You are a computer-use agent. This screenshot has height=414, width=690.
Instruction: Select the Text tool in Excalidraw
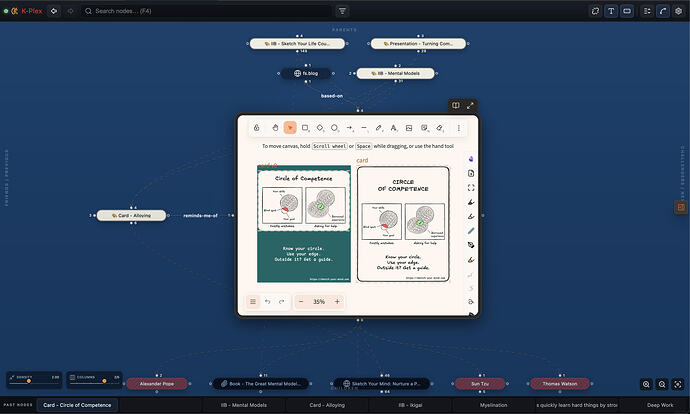pyautogui.click(x=394, y=128)
